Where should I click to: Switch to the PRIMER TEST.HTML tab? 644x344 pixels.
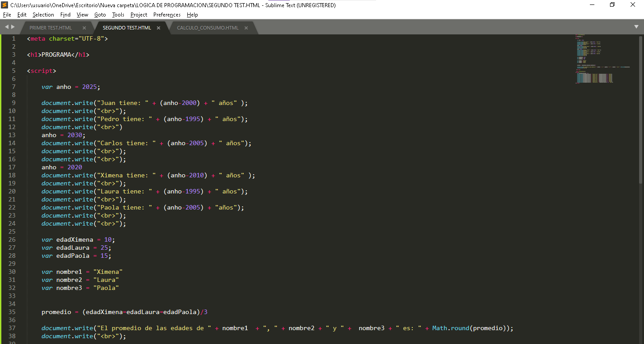[x=51, y=28]
